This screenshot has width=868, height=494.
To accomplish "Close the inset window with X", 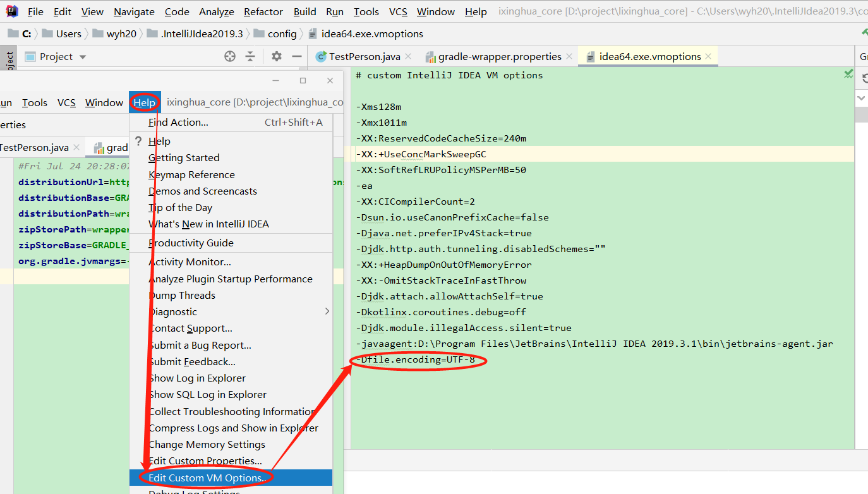I will tap(330, 80).
